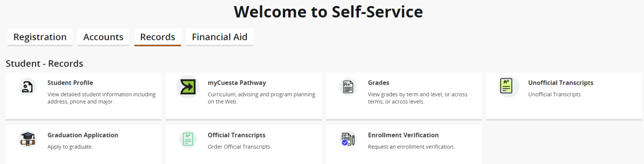
Task: Open the Unofficial Transcripts title link
Action: 561,83
